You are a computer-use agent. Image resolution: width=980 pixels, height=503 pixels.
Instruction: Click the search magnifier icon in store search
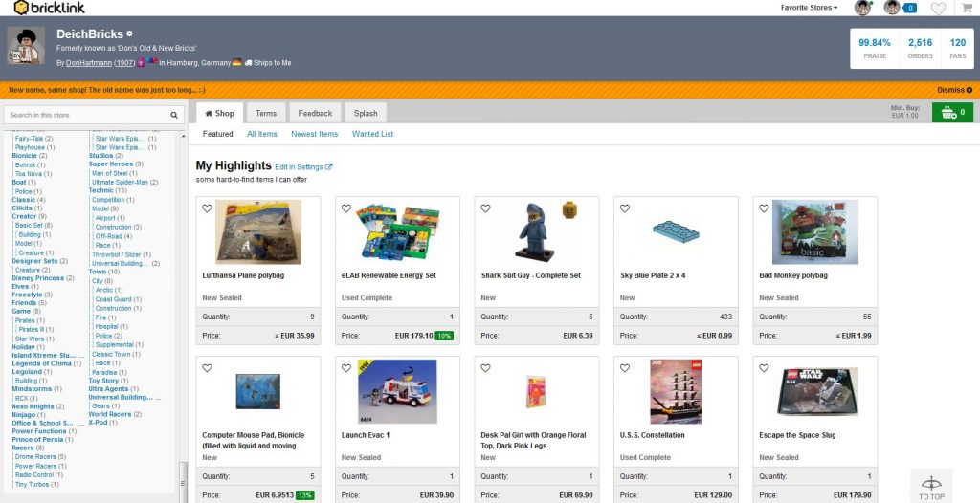174,115
